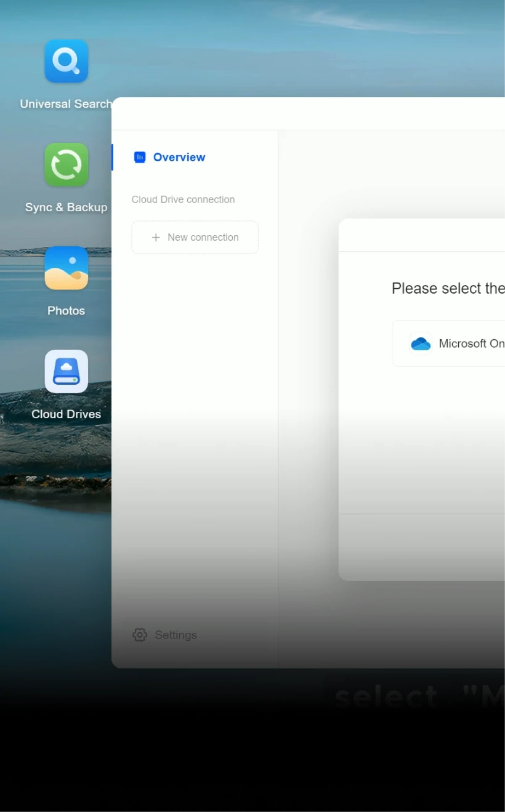505x812 pixels.
Task: Click the Settings text label
Action: (x=176, y=635)
